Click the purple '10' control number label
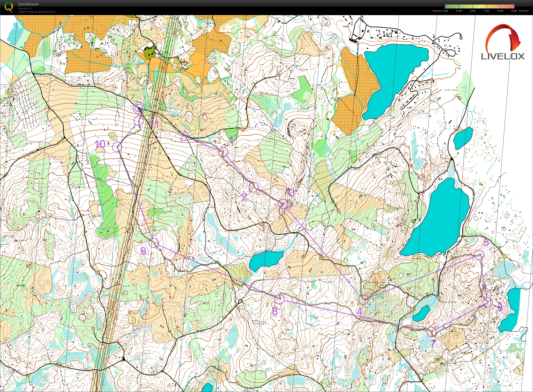533x392 pixels. [x=100, y=144]
